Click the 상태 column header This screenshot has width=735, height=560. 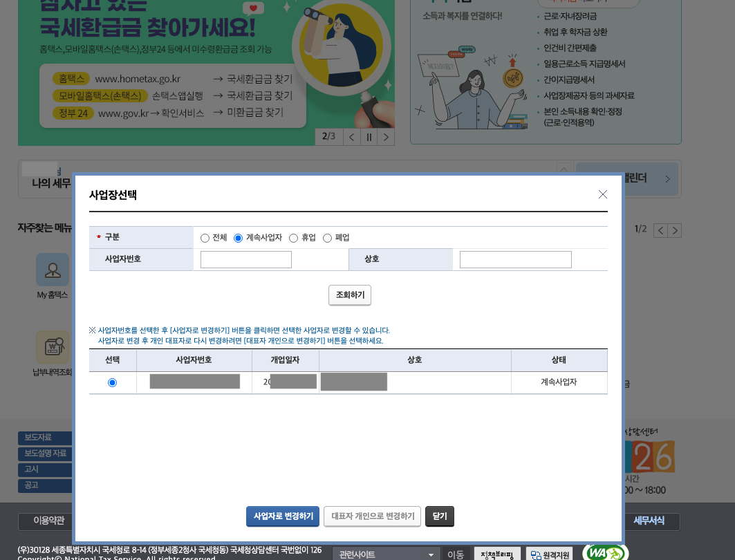[x=559, y=360]
